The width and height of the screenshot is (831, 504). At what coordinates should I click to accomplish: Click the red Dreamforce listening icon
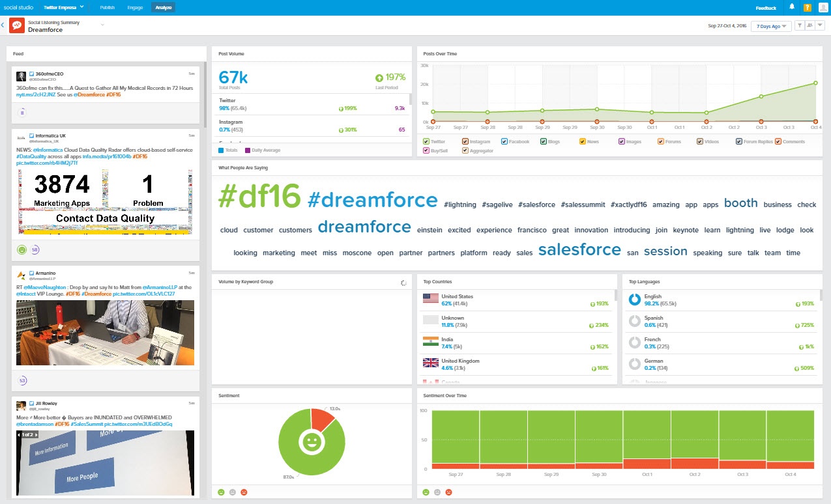17,25
